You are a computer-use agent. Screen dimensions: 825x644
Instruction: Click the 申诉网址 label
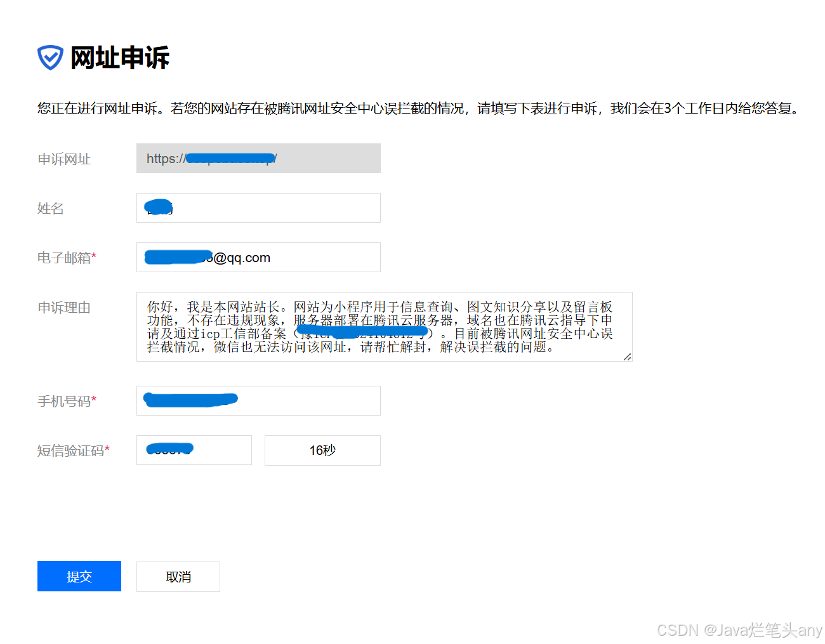64,159
